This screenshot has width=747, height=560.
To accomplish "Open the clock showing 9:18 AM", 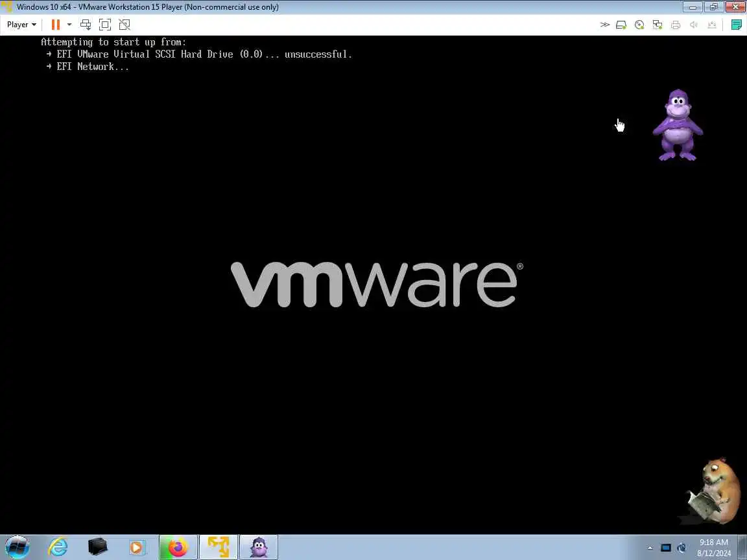I will (x=714, y=548).
